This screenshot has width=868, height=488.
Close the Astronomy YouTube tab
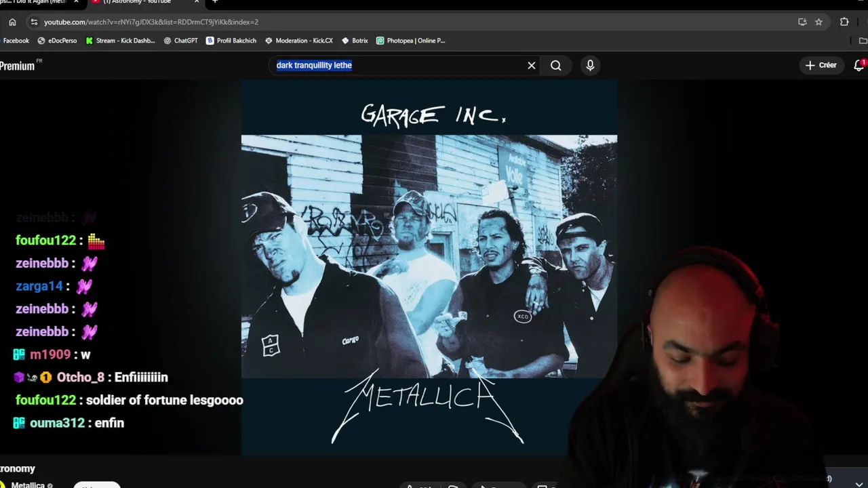pyautogui.click(x=197, y=2)
